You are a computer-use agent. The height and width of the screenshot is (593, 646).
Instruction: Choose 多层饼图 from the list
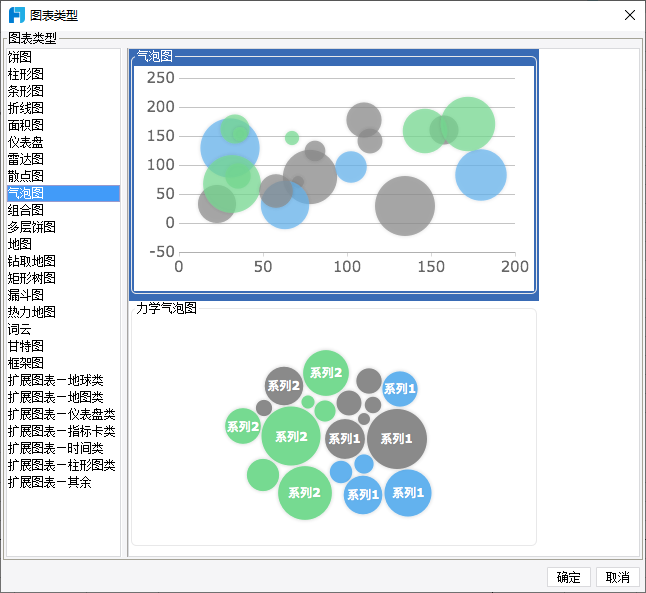(63, 227)
